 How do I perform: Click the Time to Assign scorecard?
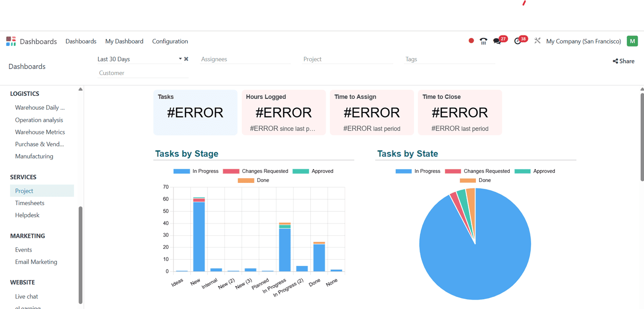[x=372, y=112]
